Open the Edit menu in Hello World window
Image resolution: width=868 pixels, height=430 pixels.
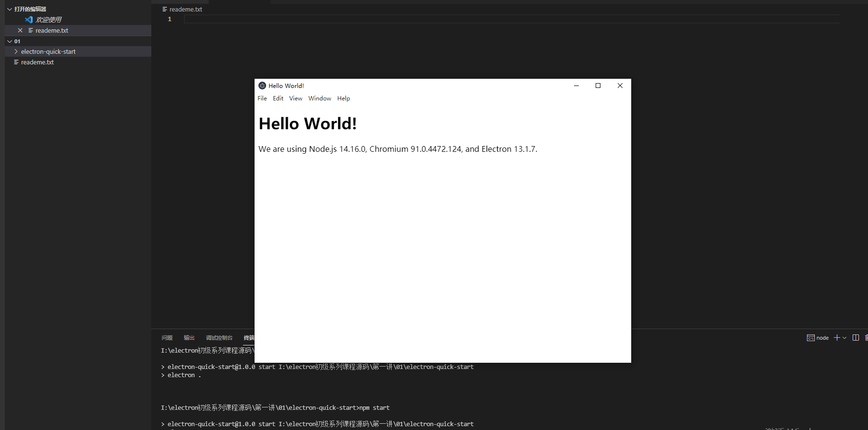point(278,98)
